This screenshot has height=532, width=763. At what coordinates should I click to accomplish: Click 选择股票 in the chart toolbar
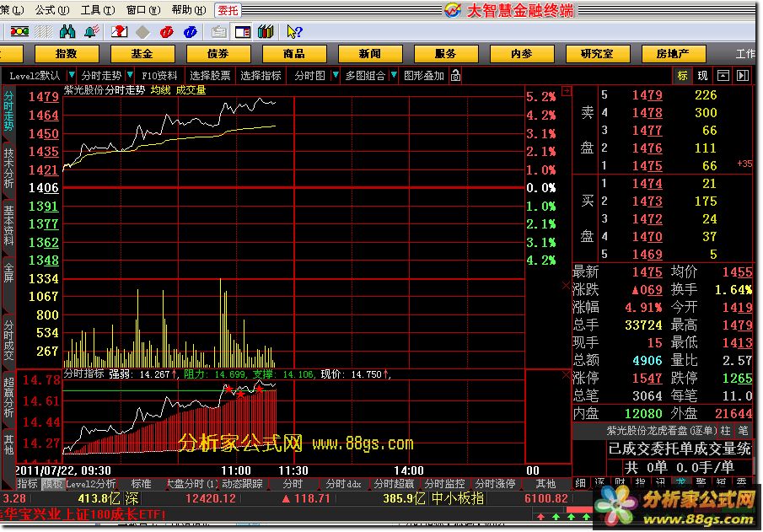[x=210, y=75]
